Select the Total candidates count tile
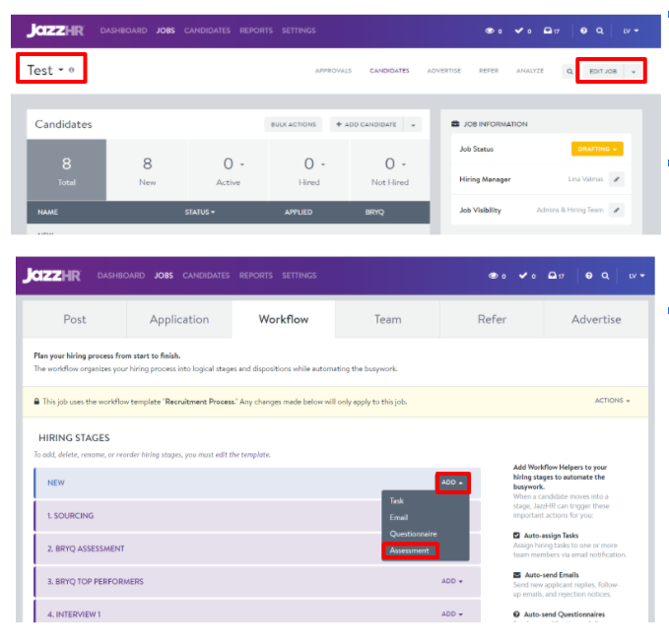Image resolution: width=669 pixels, height=644 pixels. pos(66,170)
